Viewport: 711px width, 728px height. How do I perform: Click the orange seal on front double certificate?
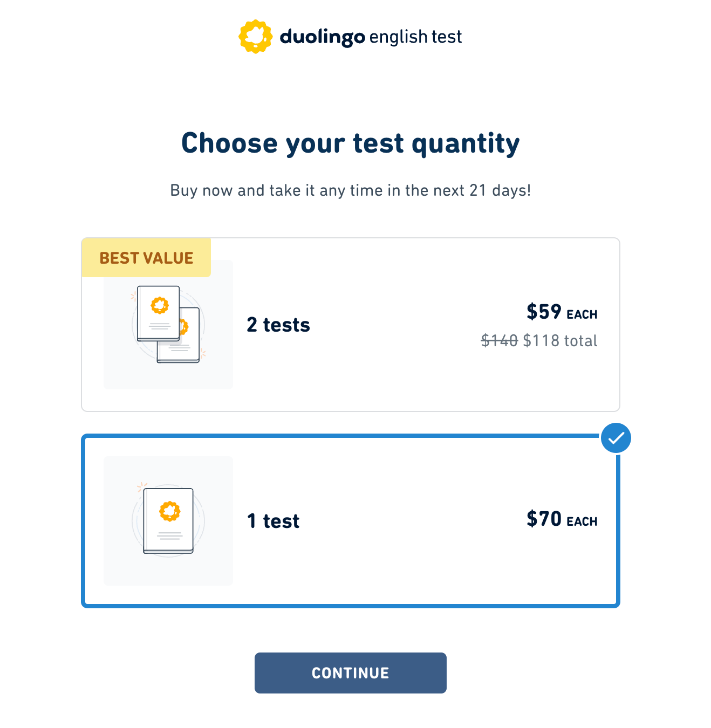[159, 305]
